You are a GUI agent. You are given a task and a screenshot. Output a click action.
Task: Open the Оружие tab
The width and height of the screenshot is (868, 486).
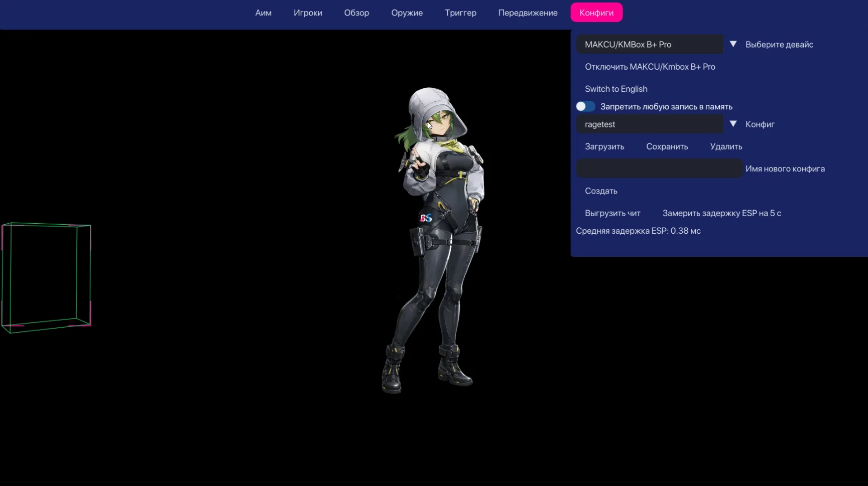click(407, 13)
